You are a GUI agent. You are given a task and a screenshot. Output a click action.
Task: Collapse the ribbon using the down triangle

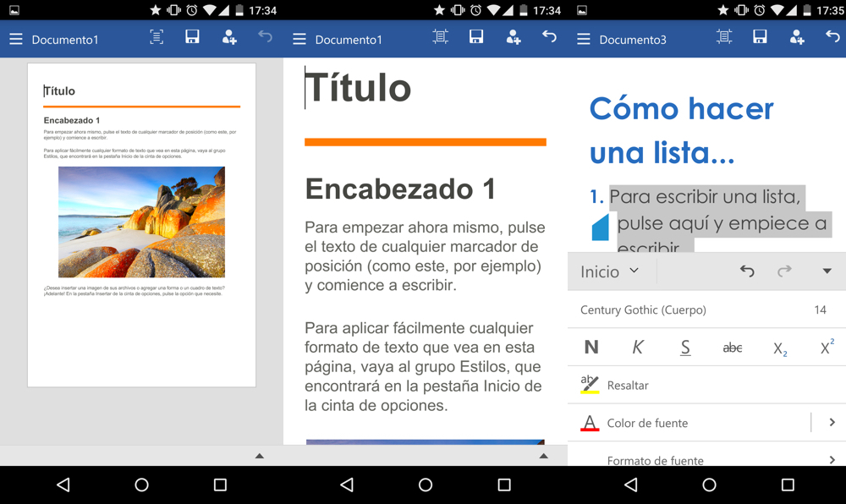click(x=827, y=271)
